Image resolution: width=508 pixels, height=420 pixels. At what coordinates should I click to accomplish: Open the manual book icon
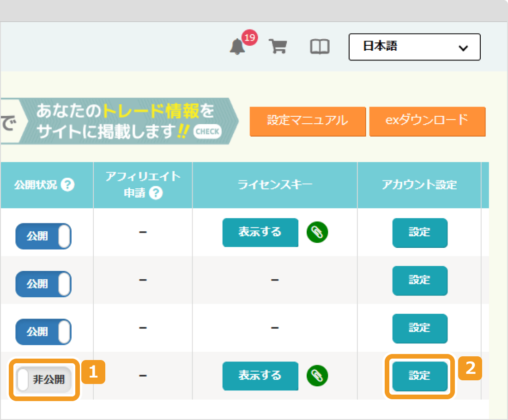click(320, 47)
